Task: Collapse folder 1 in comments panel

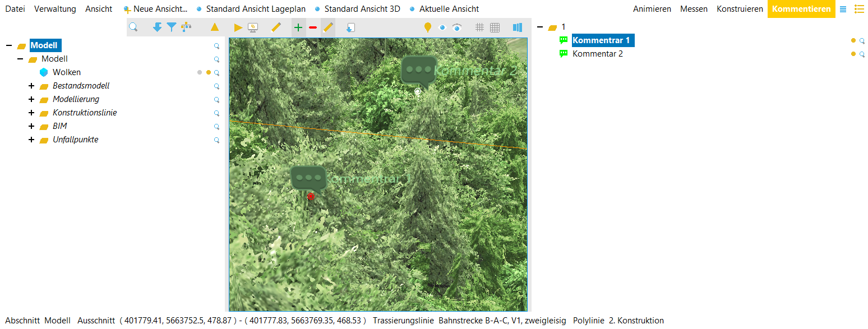Action: point(540,27)
